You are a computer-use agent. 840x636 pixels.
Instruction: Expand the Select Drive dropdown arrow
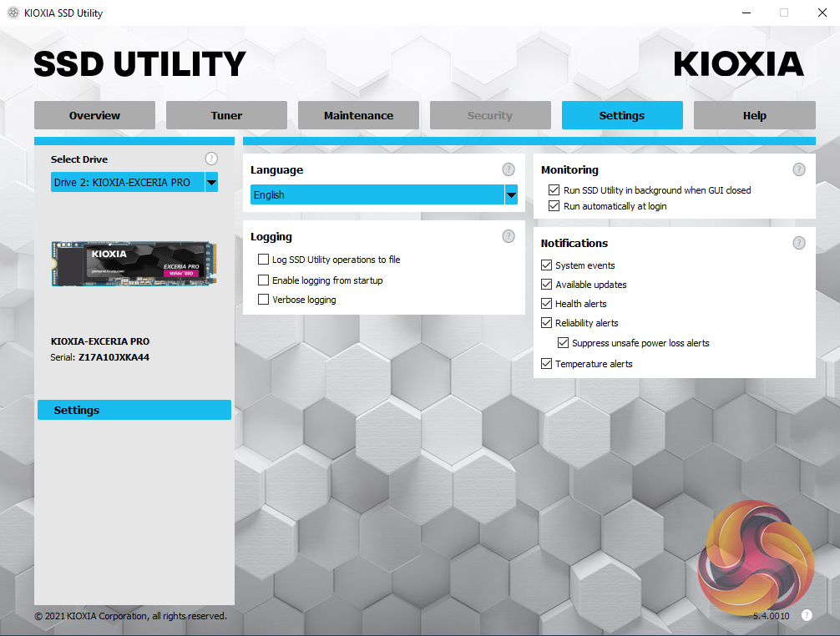(211, 182)
